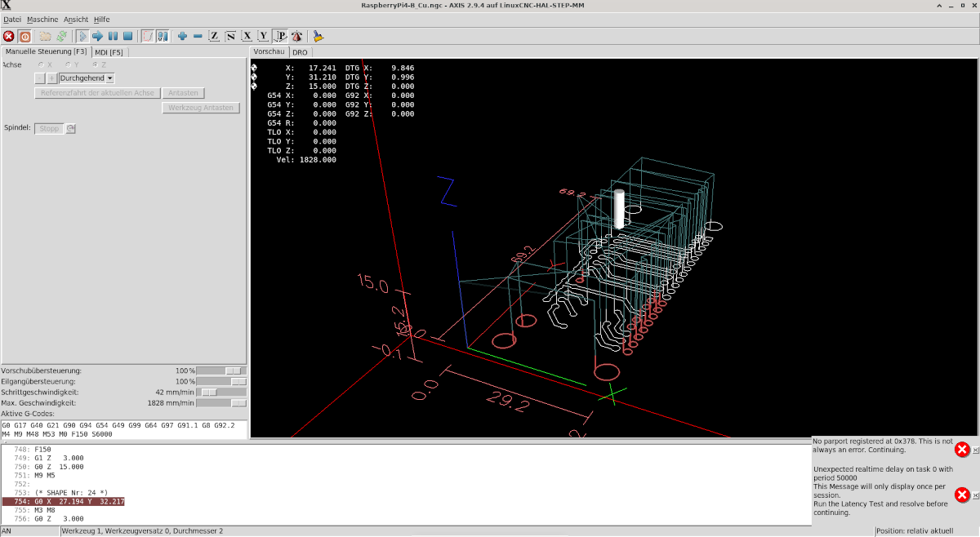
Task: Adjust the Max. Geschwindigkeit slider
Action: 222,403
